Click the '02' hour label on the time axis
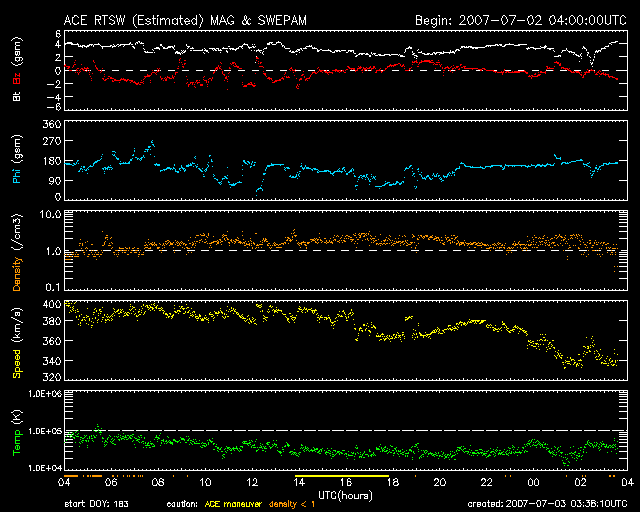Screen dimensions: 640x512 click(x=580, y=483)
